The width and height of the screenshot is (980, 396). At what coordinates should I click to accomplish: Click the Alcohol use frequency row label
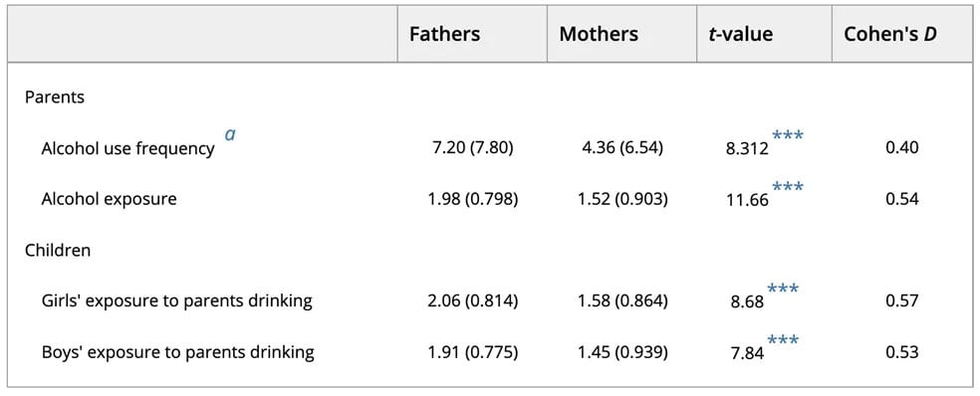pyautogui.click(x=127, y=148)
